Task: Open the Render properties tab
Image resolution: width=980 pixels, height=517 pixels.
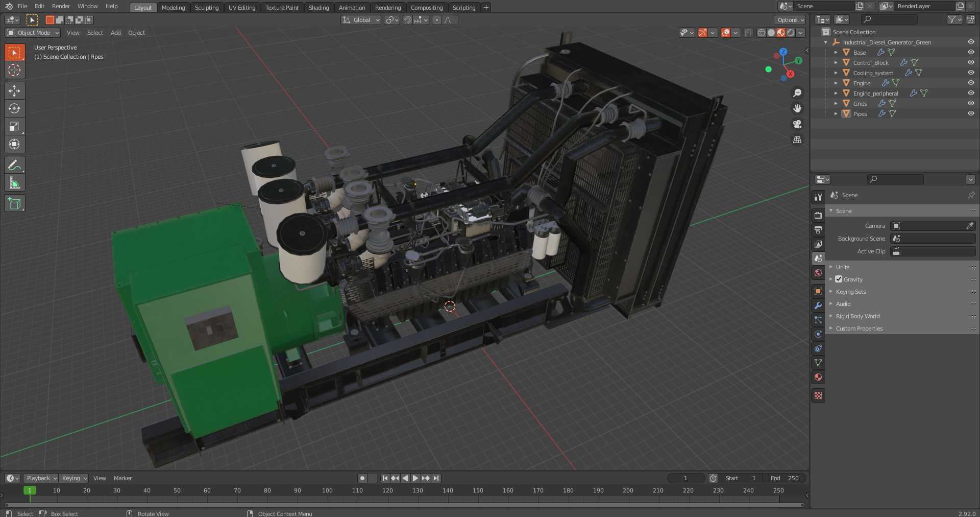Action: (818, 216)
